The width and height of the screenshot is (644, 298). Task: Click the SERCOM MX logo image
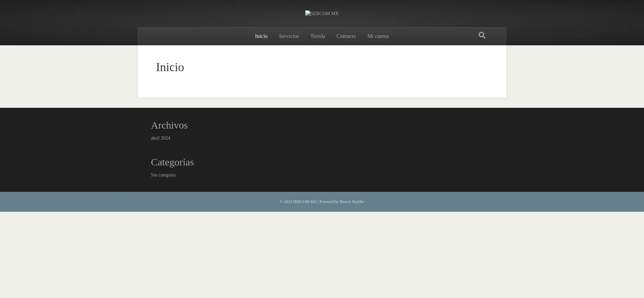tap(322, 13)
